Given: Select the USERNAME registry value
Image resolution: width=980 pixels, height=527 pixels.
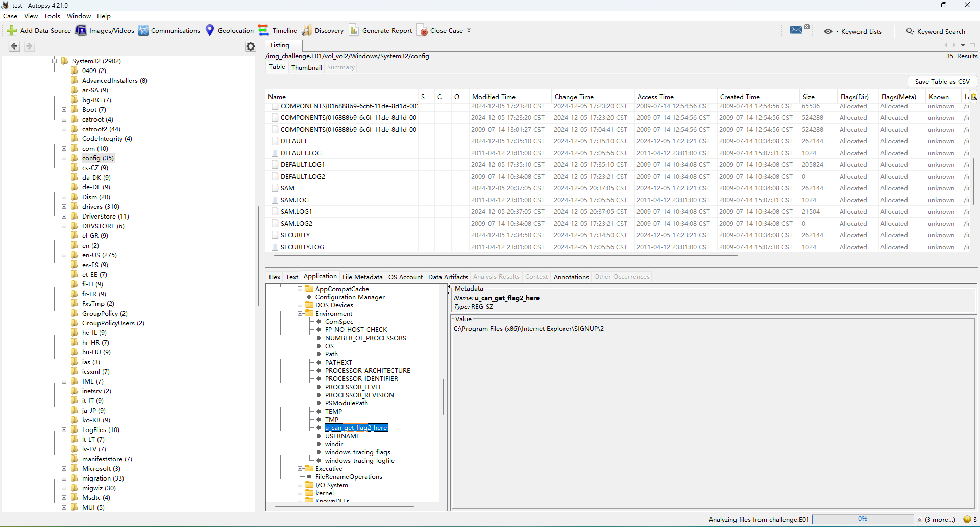Looking at the screenshot, I should 342,436.
